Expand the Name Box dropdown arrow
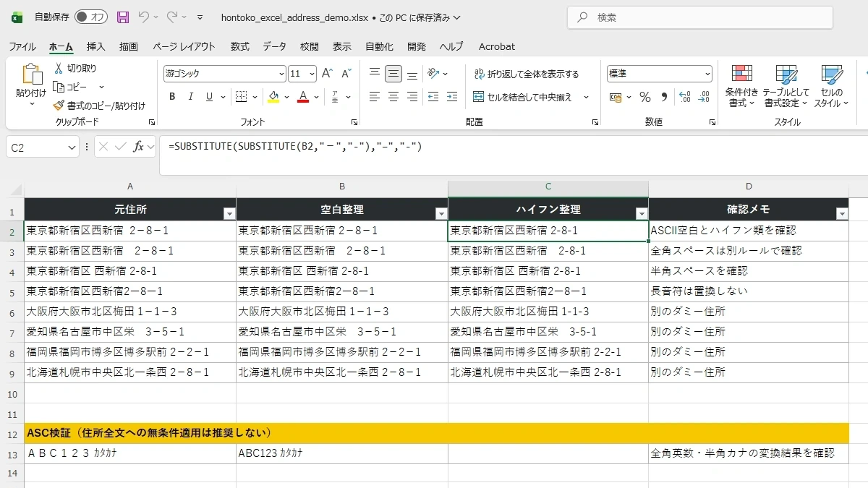 72,147
